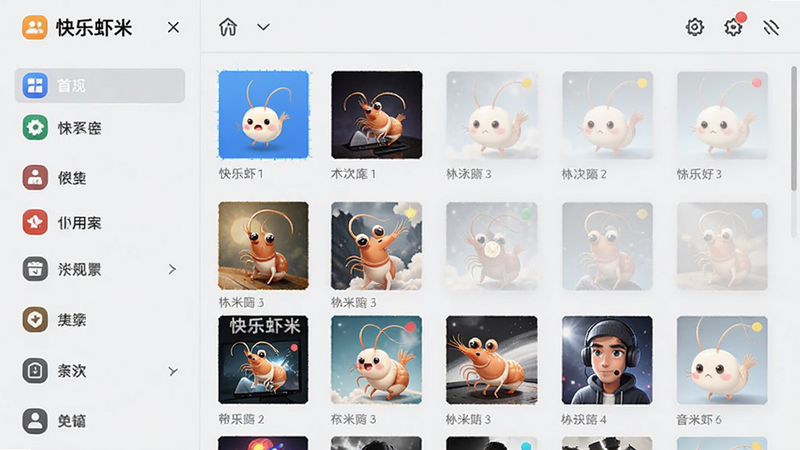
Task: Open the bottom sidebar item beside user icon
Action: tap(72, 421)
